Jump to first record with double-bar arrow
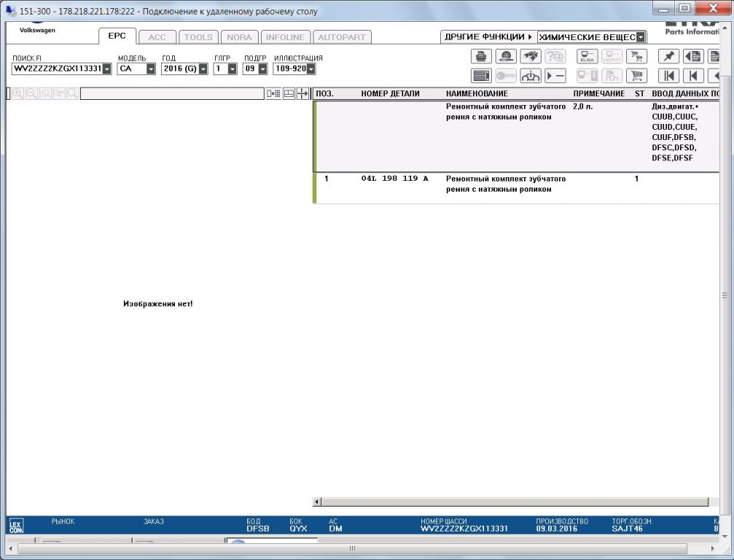 (668, 75)
